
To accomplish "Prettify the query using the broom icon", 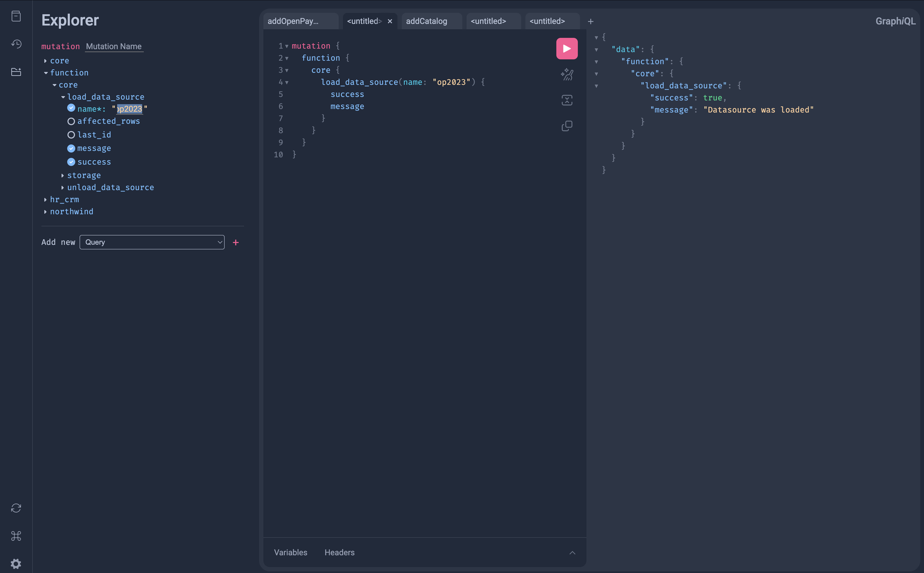I will coord(566,75).
